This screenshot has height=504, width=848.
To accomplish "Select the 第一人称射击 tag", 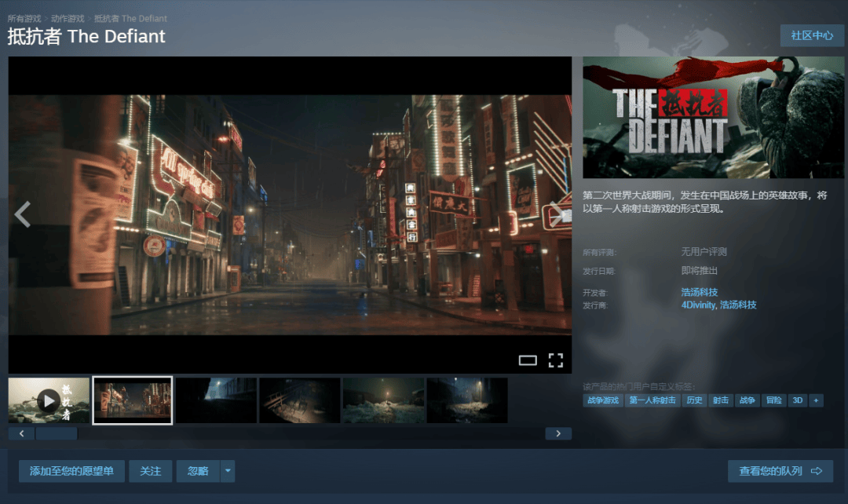I will (652, 400).
